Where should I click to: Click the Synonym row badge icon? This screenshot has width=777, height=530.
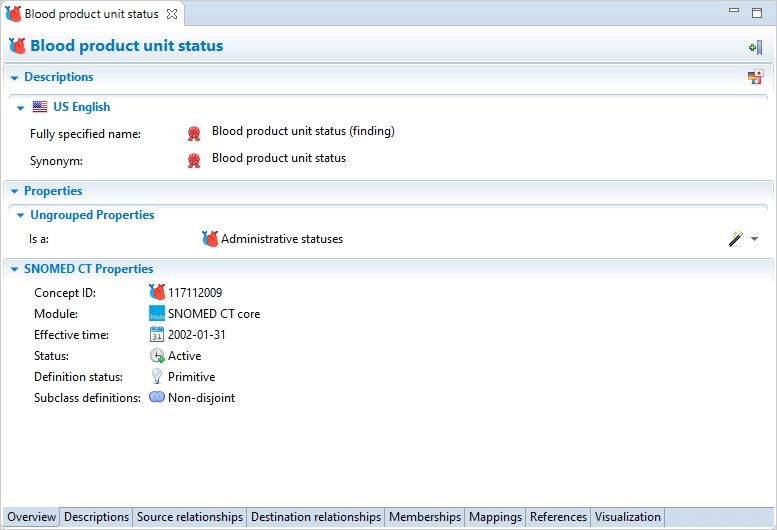point(194,159)
